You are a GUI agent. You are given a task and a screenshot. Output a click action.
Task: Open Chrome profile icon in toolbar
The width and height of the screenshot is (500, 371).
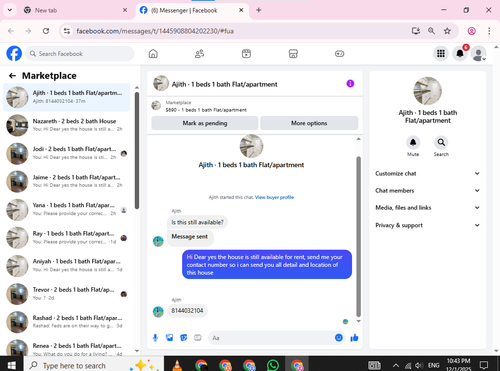[x=471, y=31]
